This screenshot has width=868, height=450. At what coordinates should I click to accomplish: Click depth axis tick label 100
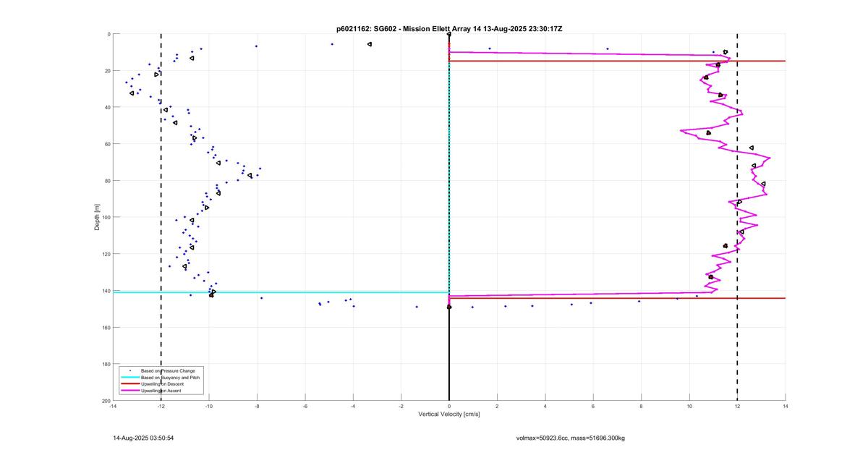(105, 218)
